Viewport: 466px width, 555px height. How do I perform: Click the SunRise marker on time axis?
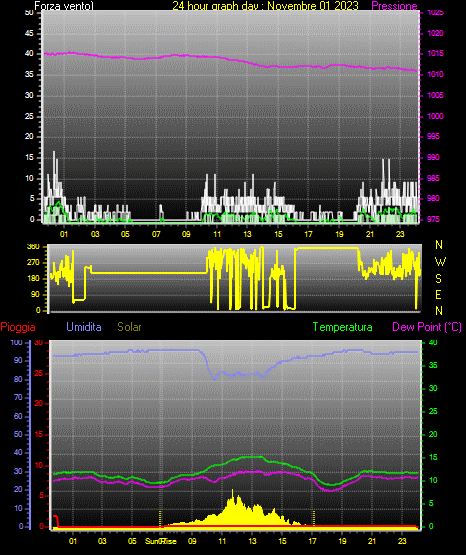pyautogui.click(x=161, y=541)
